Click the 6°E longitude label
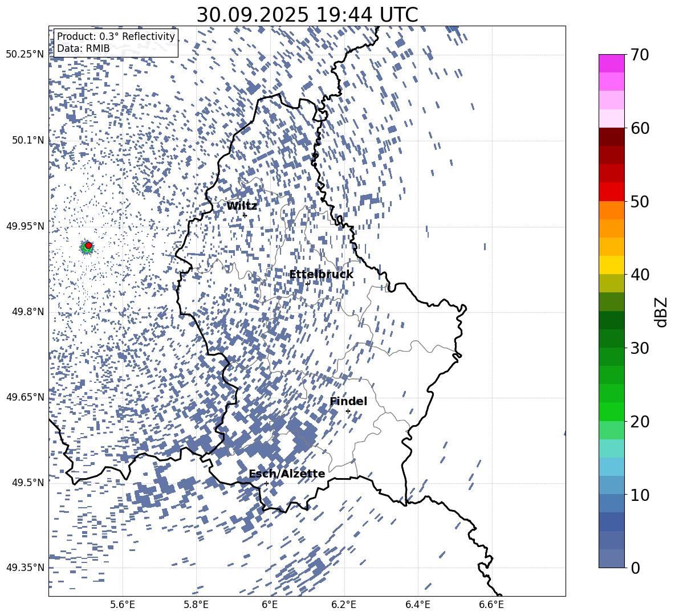675x616 pixels. [x=270, y=605]
